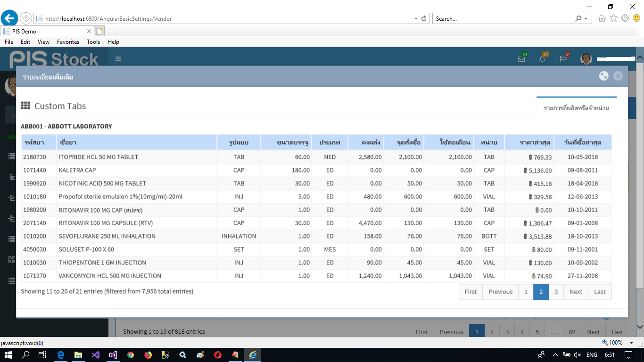This screenshot has width=644, height=362.
Task: Open a new browser tab
Action: pos(99,31)
